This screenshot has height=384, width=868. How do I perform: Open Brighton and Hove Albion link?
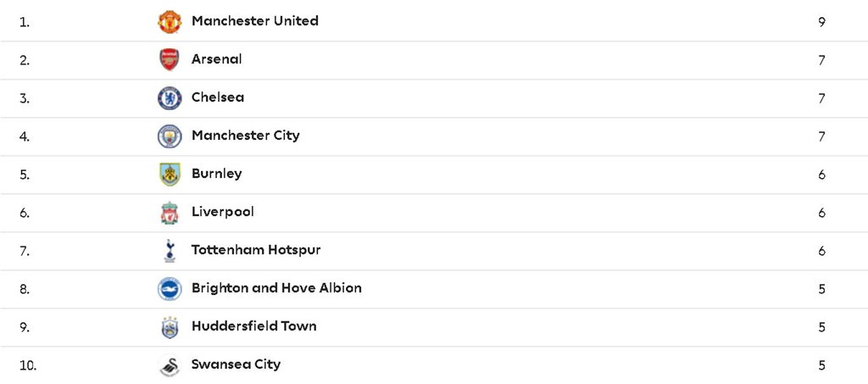coord(276,288)
